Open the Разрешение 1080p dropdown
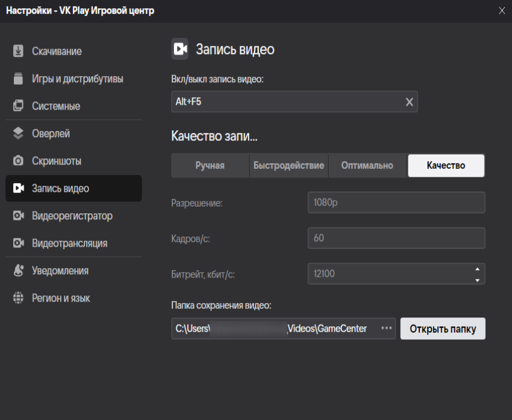512x420 pixels. (x=396, y=202)
